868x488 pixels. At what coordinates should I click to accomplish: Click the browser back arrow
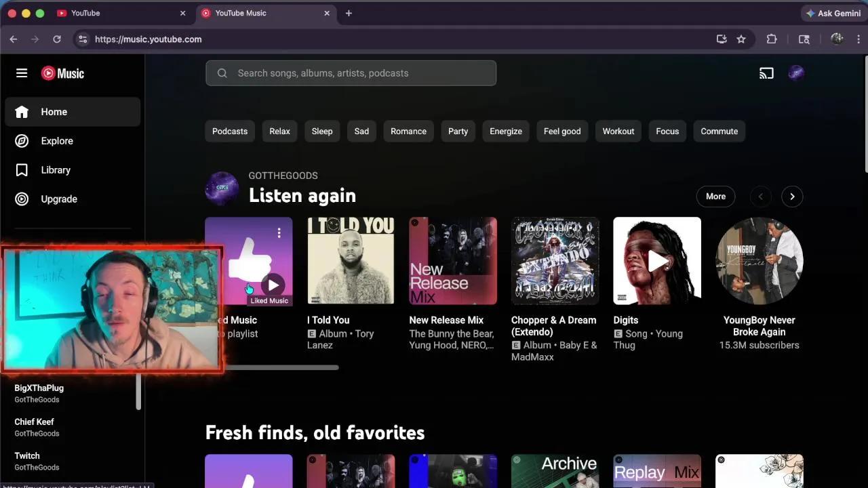[x=13, y=39]
